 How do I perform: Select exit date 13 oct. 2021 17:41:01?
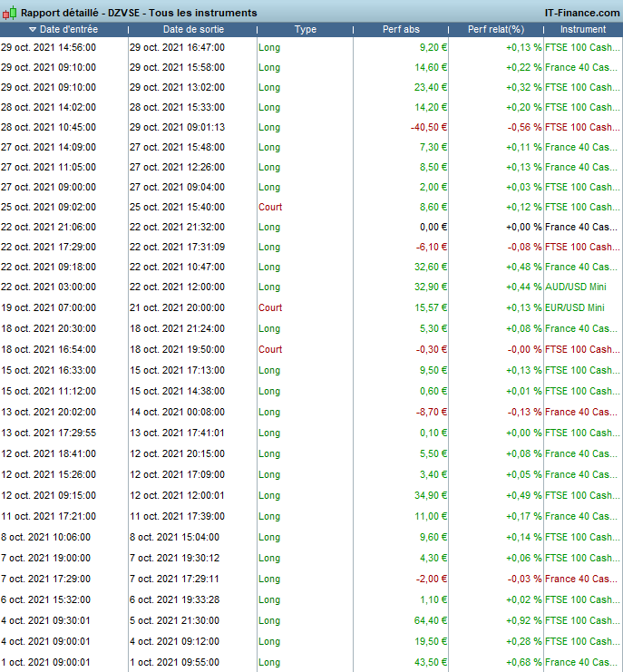click(x=177, y=433)
